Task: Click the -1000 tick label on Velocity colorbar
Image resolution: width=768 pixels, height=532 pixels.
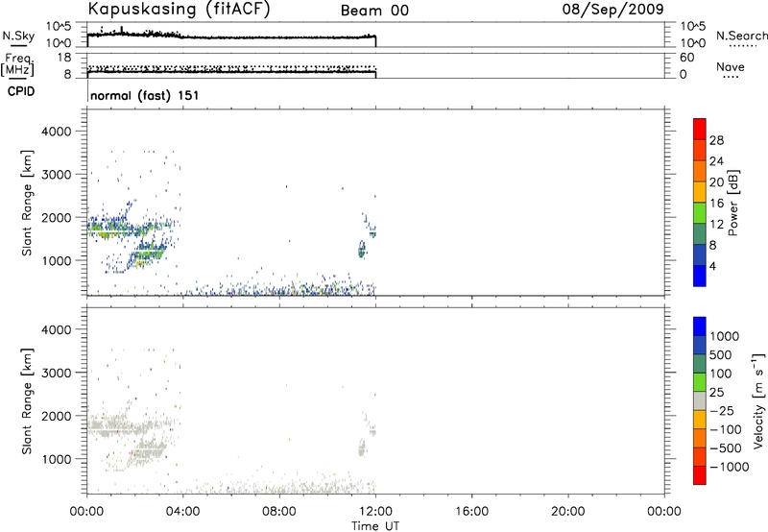Action: (729, 467)
